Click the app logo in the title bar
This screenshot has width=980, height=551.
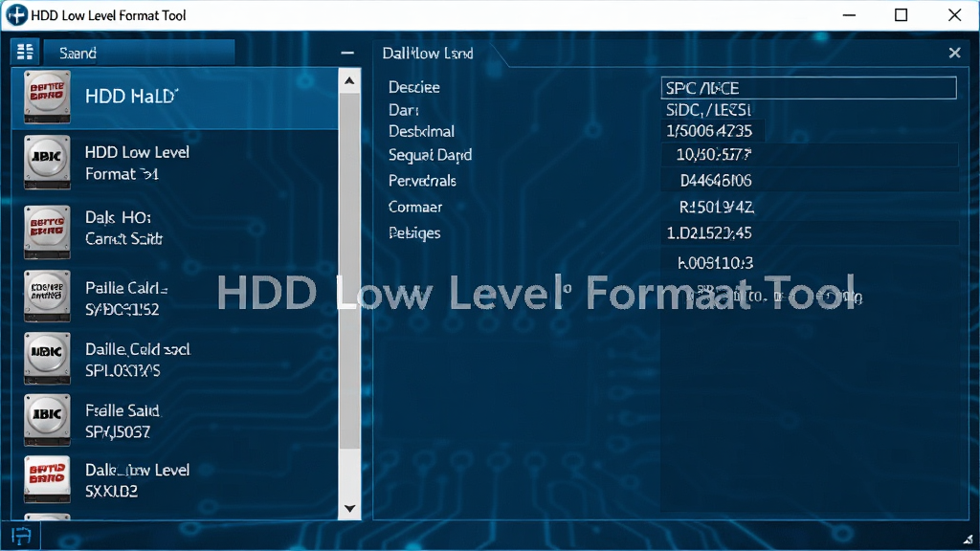click(16, 15)
